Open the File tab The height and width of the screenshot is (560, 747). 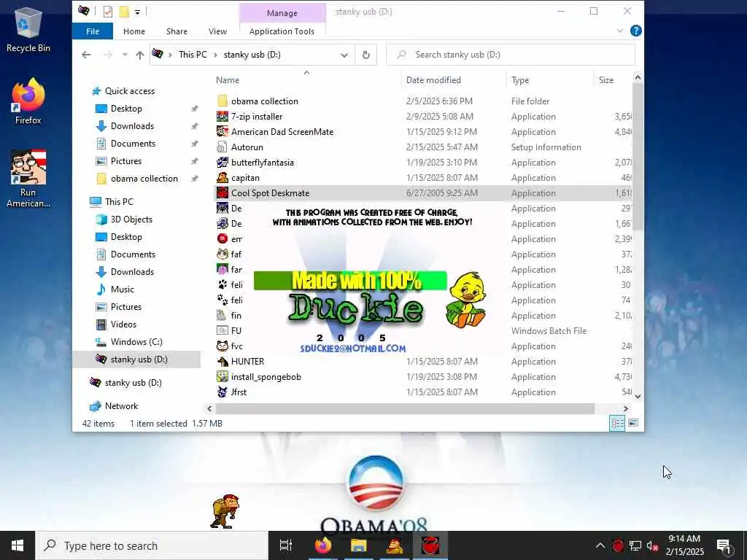point(93,31)
